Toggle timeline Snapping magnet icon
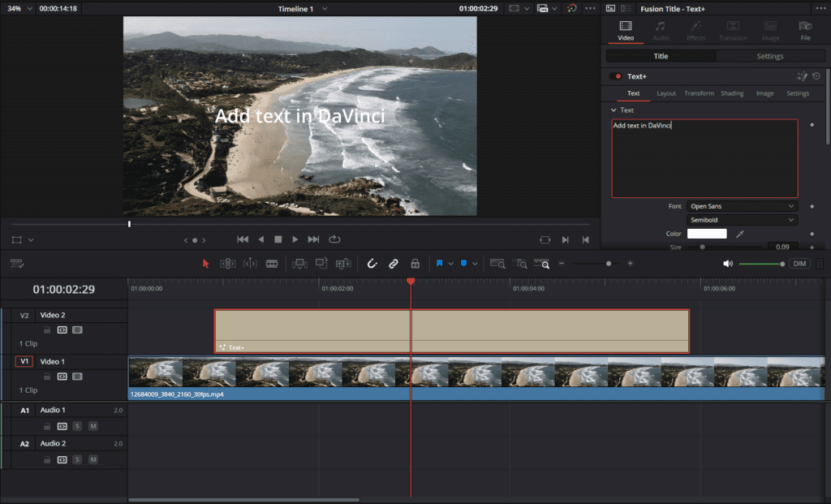 click(372, 264)
